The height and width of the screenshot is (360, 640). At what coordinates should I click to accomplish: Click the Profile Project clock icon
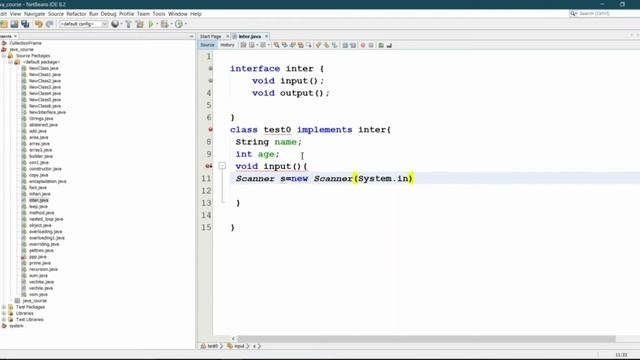pos(178,24)
